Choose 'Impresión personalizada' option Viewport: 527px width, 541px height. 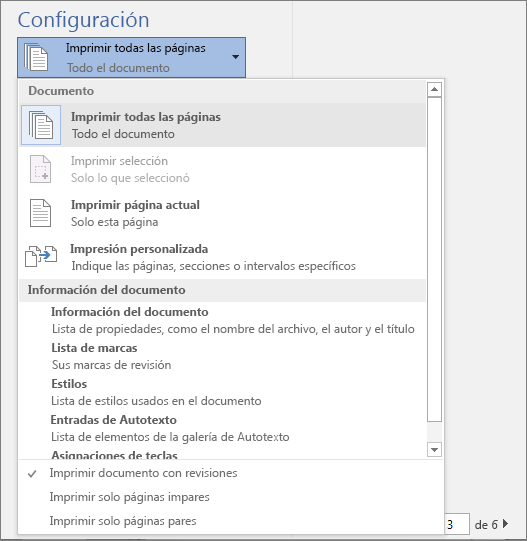[223, 257]
